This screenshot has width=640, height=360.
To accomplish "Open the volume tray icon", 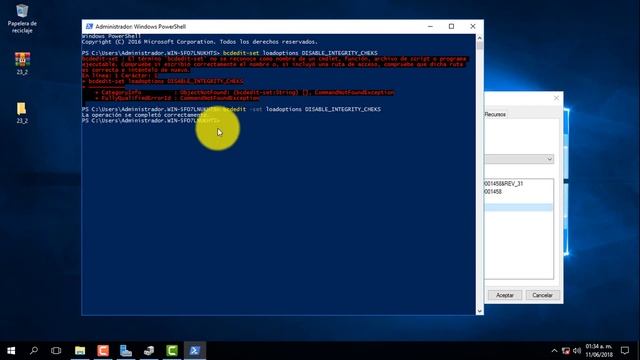I will pyautogui.click(x=577, y=351).
